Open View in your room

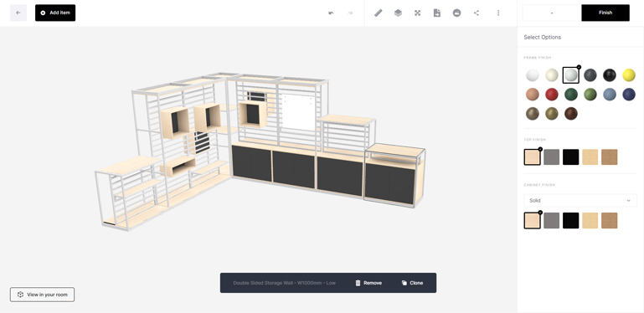coord(43,295)
